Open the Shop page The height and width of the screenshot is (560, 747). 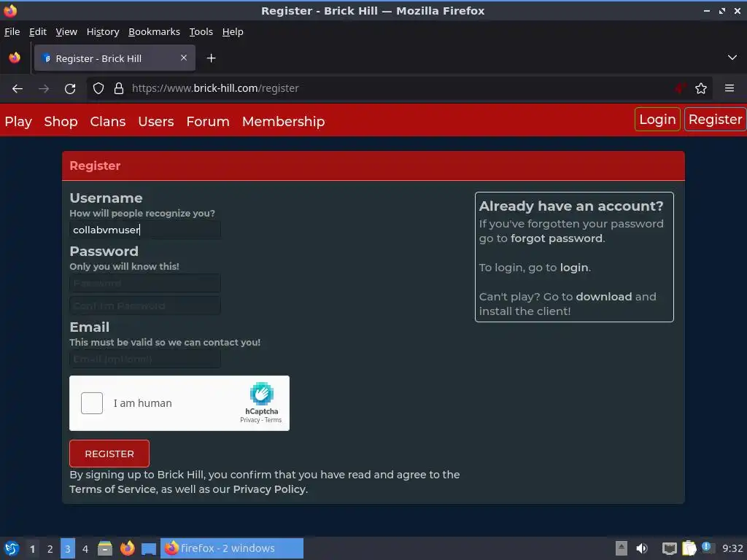coord(61,122)
